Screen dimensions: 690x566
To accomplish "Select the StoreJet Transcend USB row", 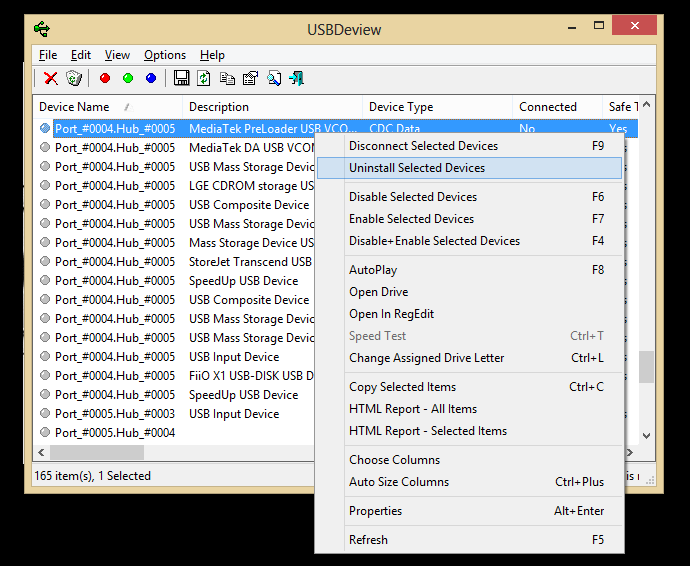I will 174,261.
